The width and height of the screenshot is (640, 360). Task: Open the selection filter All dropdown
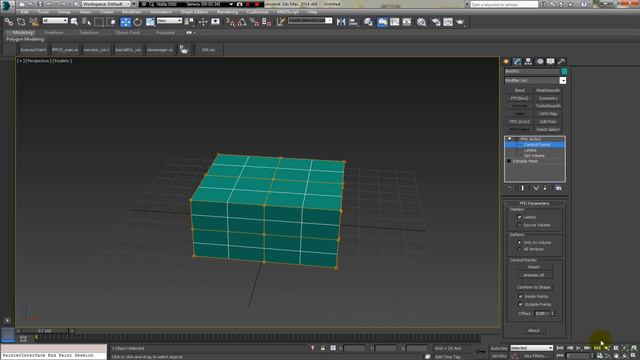coord(55,21)
